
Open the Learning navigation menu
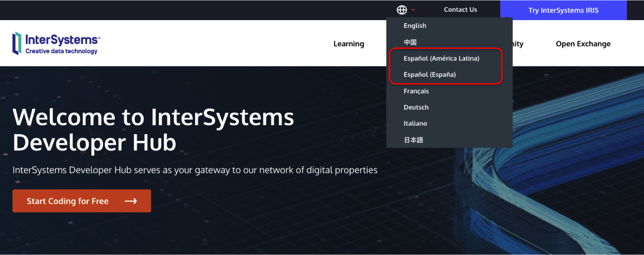coord(349,44)
